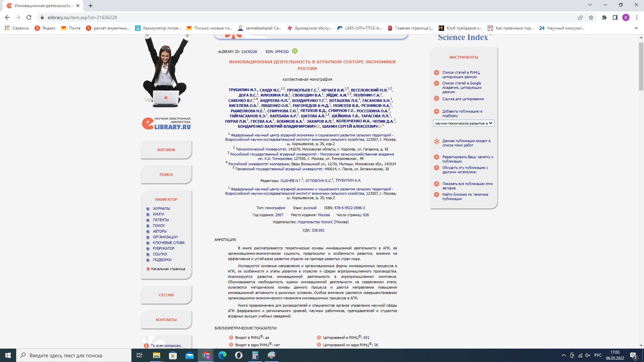The image size is (644, 362).
Task: Open the extensions puzzle icon
Action: [x=604, y=17]
